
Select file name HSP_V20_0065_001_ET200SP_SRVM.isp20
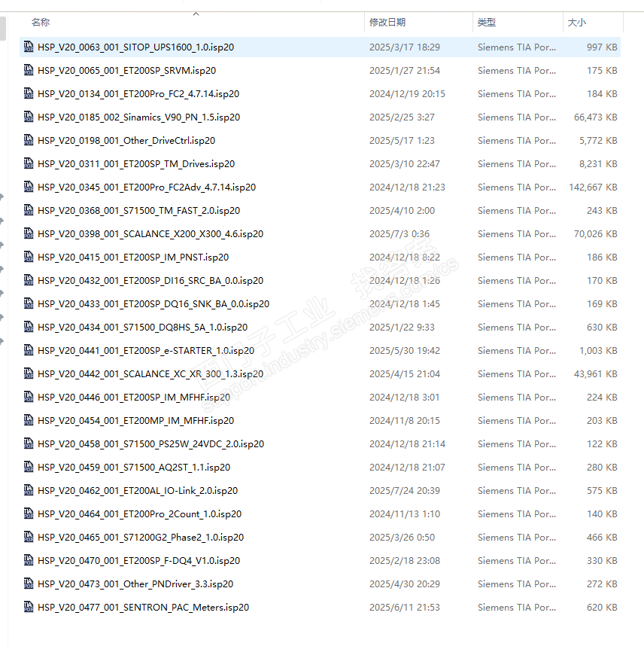[x=127, y=71]
